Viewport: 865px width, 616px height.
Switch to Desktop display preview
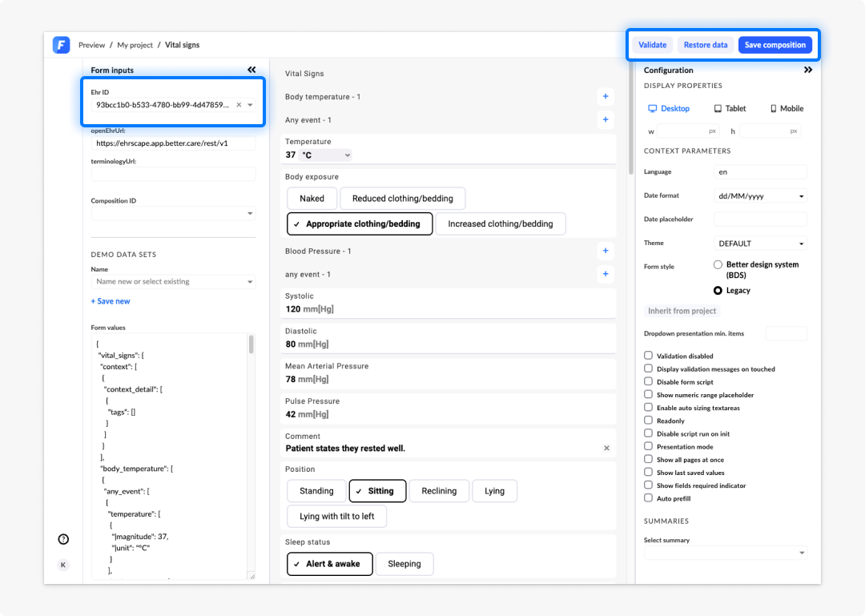coord(669,109)
